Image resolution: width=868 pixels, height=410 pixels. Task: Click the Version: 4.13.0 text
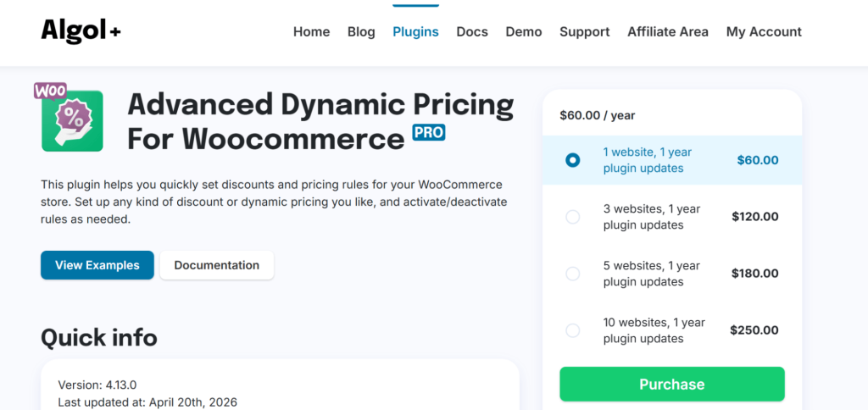[x=97, y=385]
